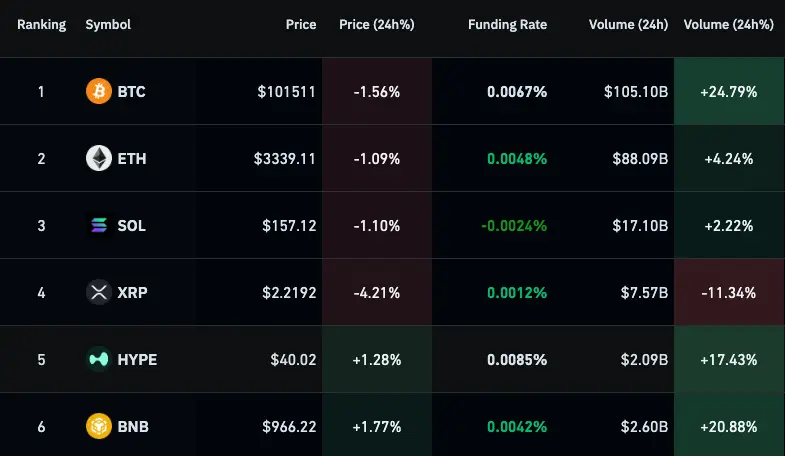This screenshot has width=785, height=456.
Task: Sort by the Symbol column header
Action: (108, 25)
